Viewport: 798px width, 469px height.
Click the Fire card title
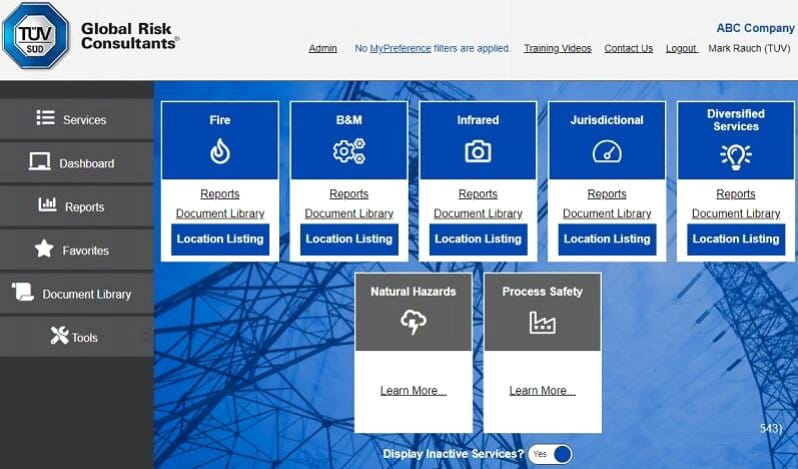[220, 120]
